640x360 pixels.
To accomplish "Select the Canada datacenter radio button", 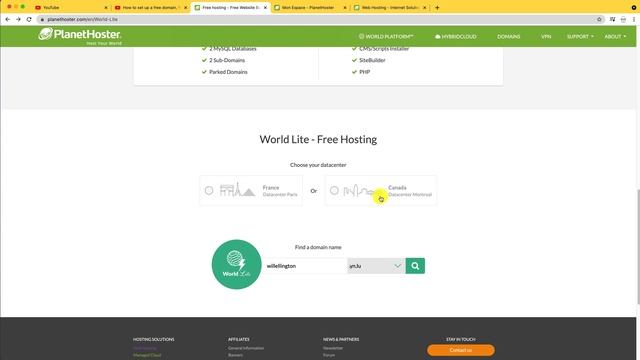I will tap(334, 190).
